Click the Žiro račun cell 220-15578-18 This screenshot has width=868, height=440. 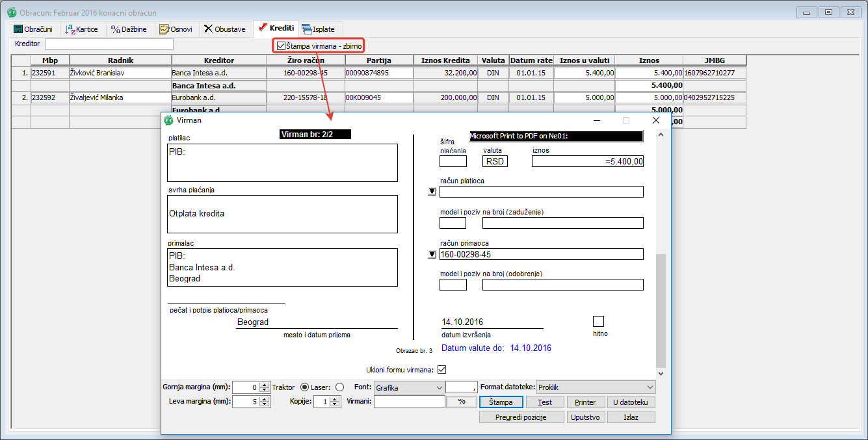pyautogui.click(x=305, y=97)
